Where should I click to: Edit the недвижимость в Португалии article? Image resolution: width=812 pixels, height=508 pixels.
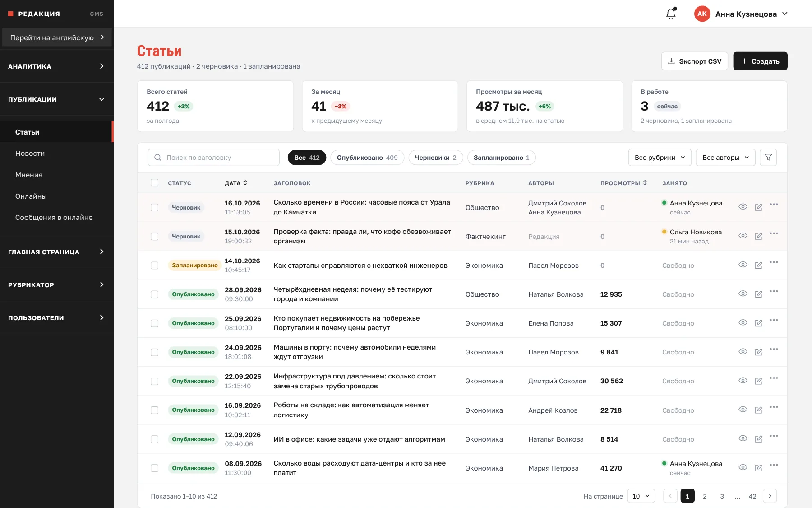click(759, 323)
